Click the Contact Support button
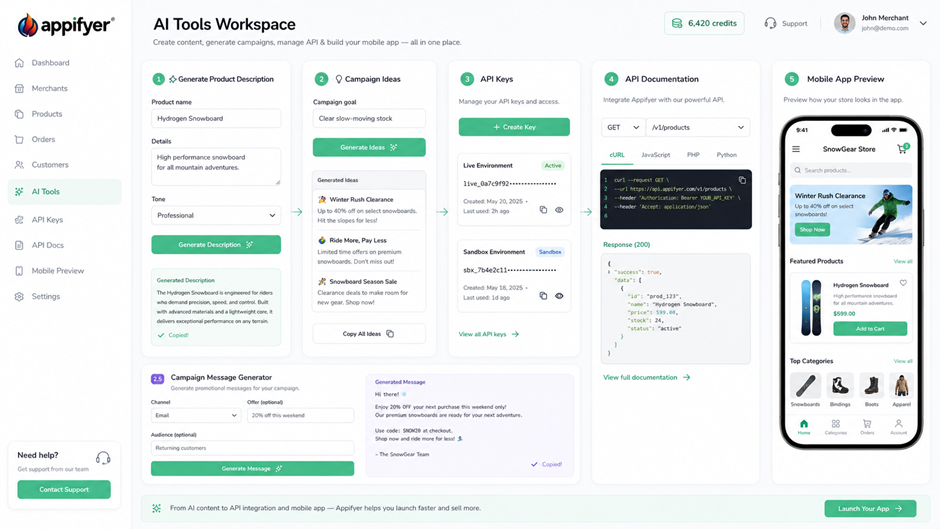Image resolution: width=940 pixels, height=529 pixels. [64, 489]
